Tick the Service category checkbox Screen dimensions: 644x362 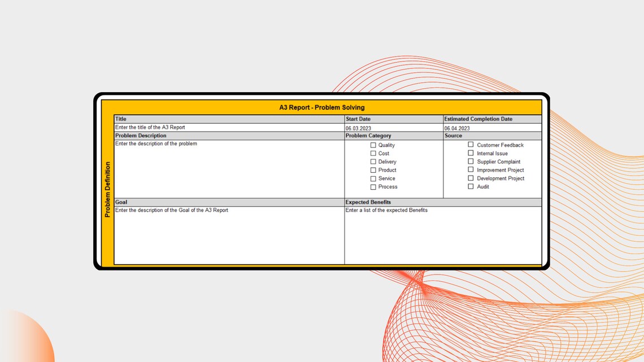pos(373,178)
